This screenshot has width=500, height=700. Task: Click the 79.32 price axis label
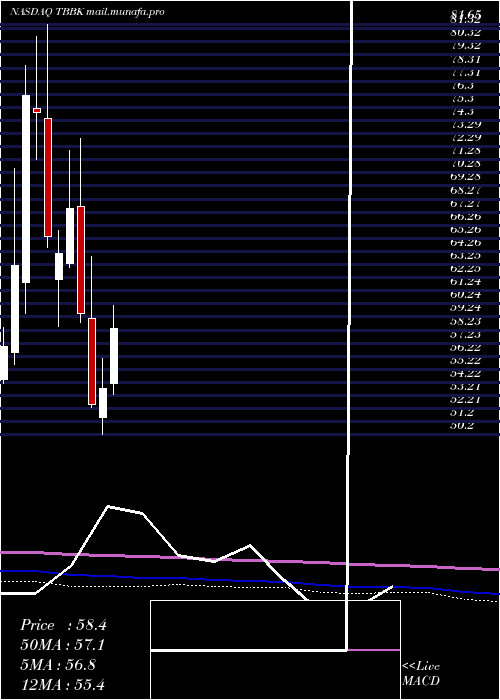[466, 46]
